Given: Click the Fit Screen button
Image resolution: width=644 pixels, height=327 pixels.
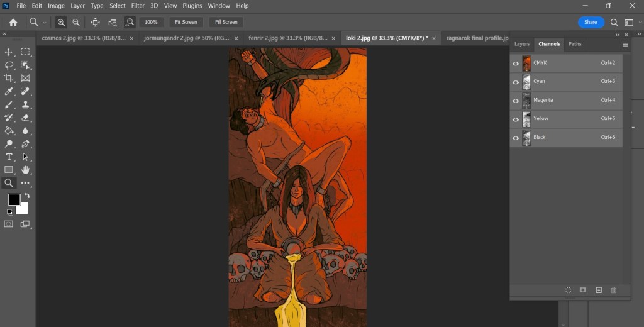Looking at the screenshot, I should click(x=186, y=22).
